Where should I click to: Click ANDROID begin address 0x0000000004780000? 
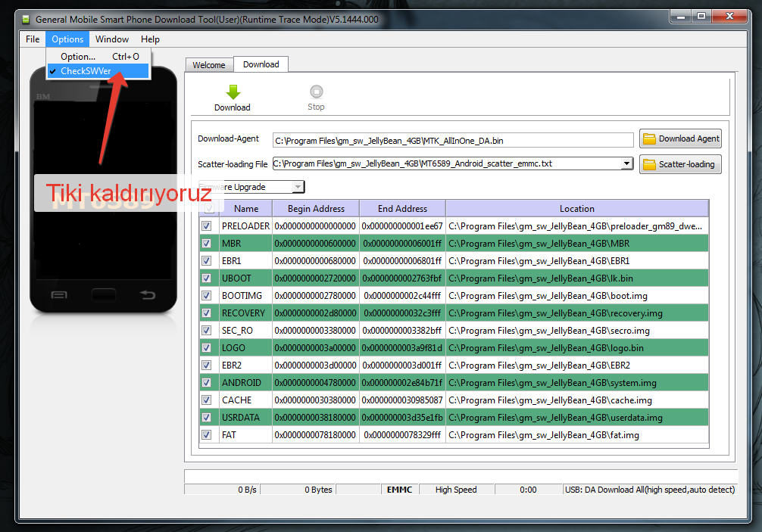pos(315,382)
